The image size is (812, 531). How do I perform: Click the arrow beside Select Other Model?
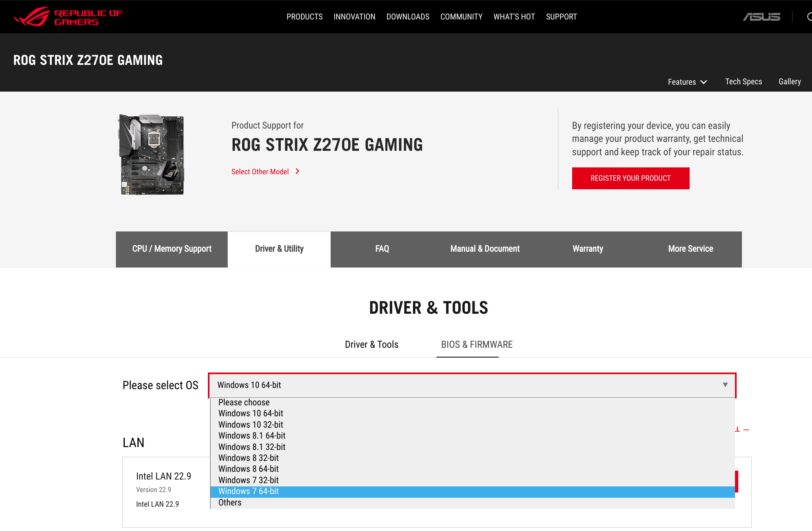pos(297,171)
